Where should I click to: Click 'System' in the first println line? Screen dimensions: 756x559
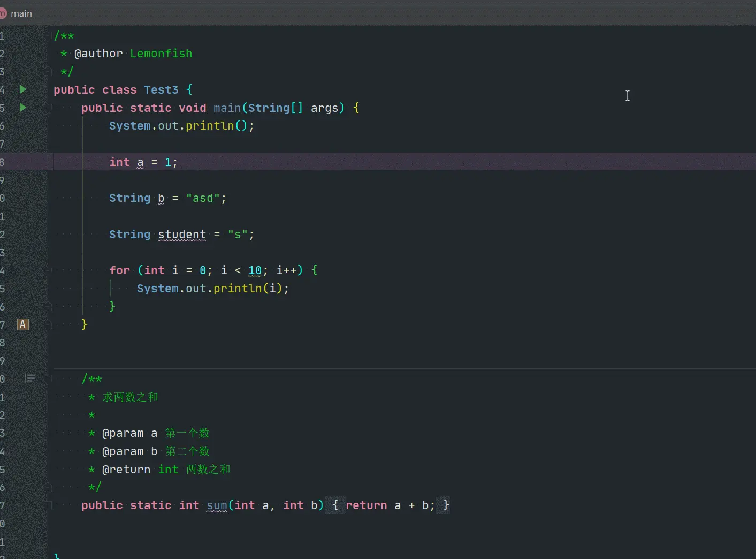(x=130, y=126)
